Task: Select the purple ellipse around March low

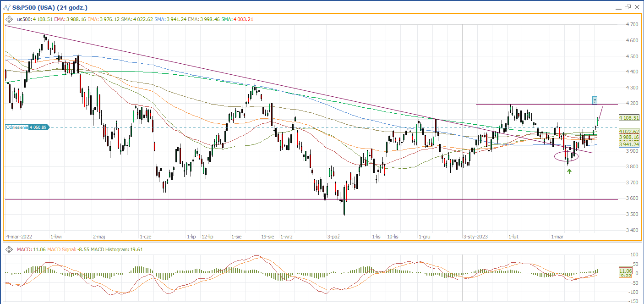Action: [x=566, y=156]
